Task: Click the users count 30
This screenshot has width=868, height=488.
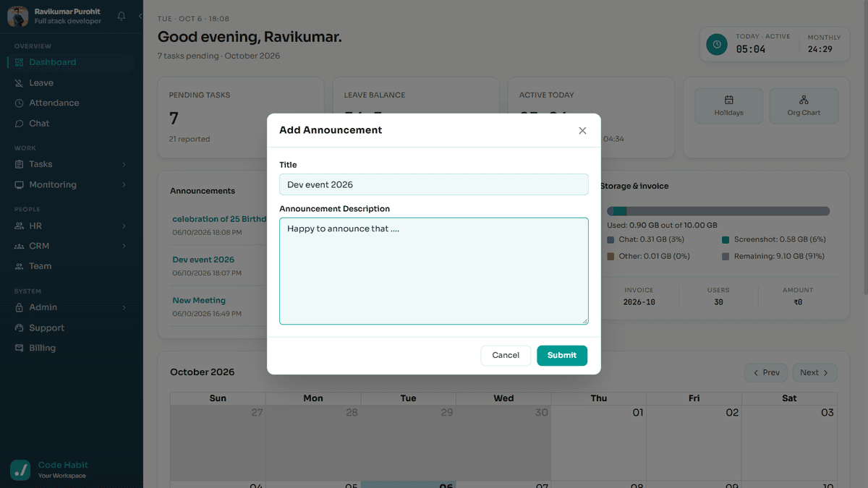Action: click(718, 302)
